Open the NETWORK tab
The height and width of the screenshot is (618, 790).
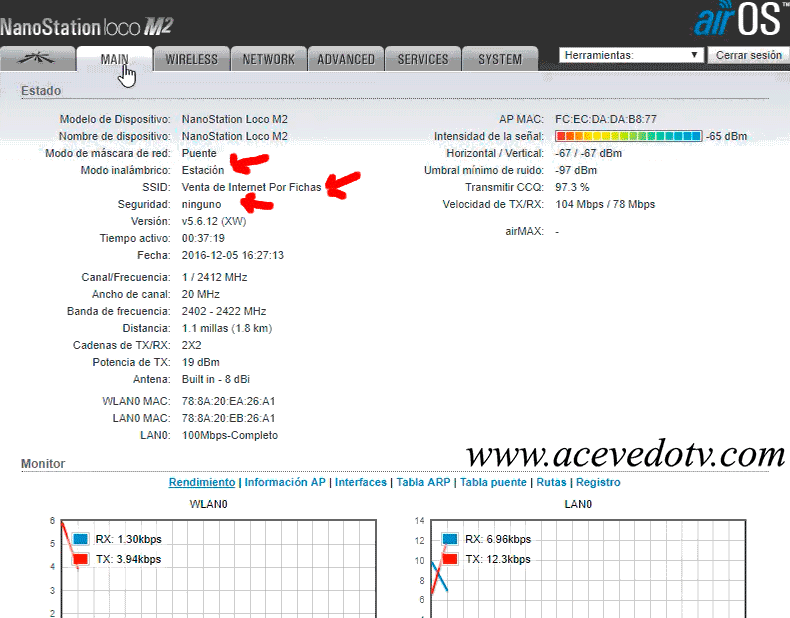(x=269, y=59)
